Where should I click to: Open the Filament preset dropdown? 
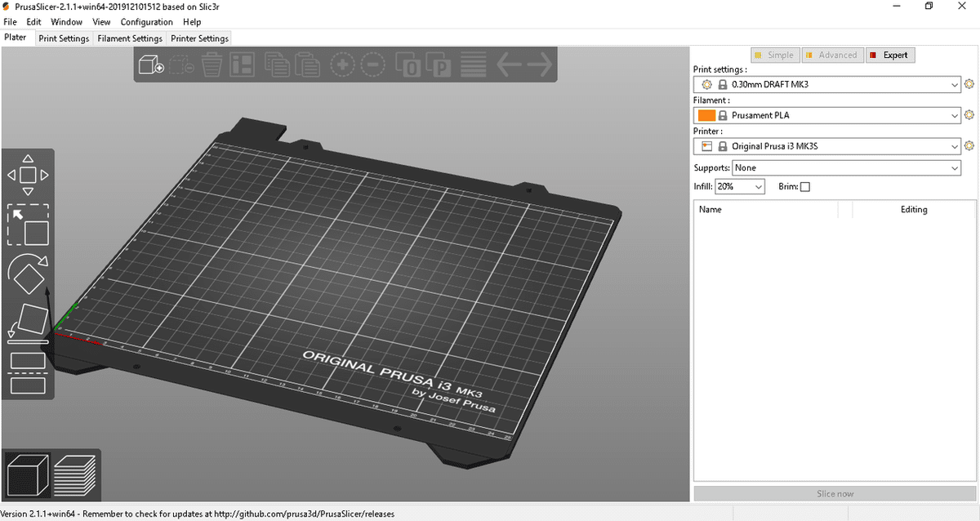827,115
